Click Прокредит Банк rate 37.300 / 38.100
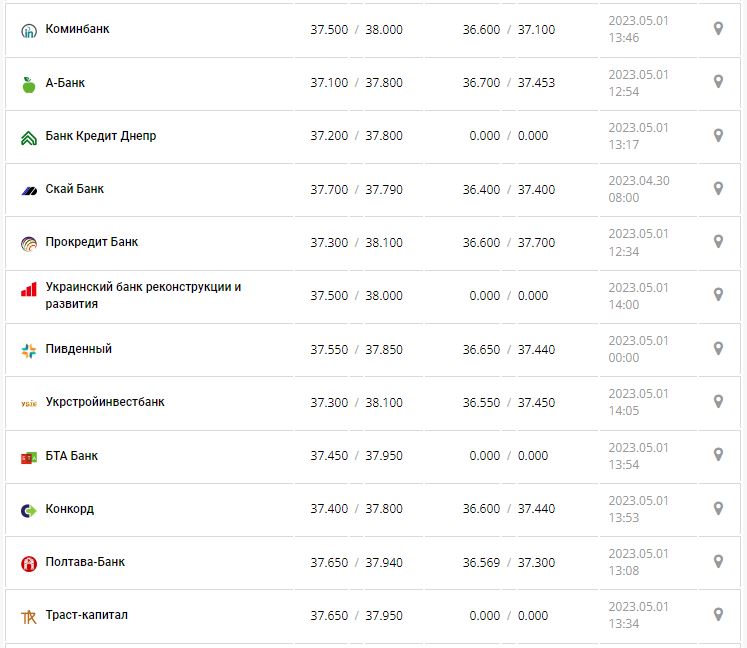747x648 pixels. 356,243
